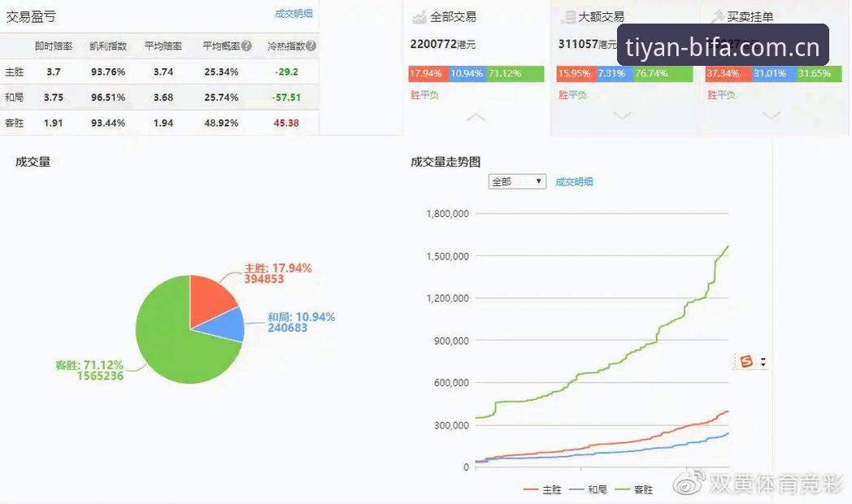
Task: Click the 冷热指数 value -29.2
Action: (286, 72)
